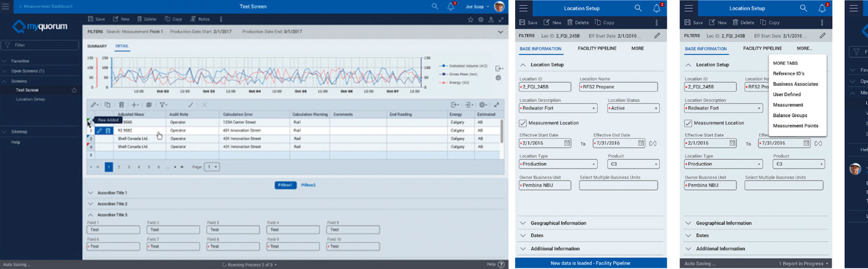Uncheck Measurement Location in the leftmost Location Setup panel

pos(523,123)
